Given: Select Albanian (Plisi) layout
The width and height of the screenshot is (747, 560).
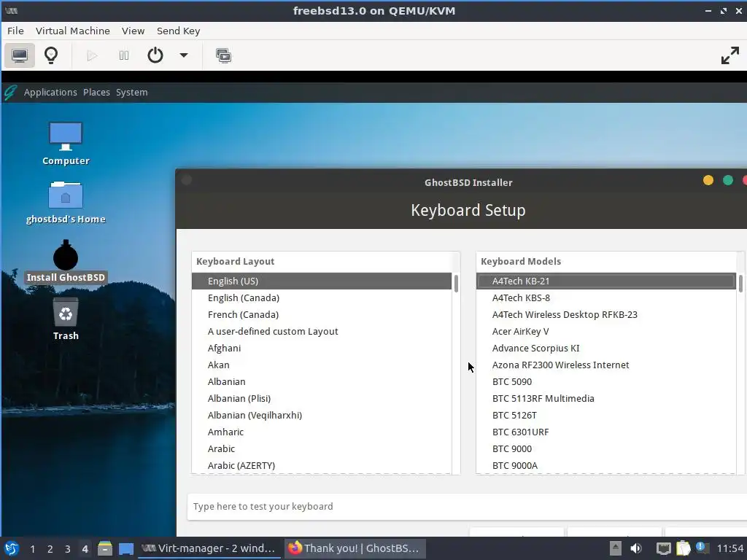Looking at the screenshot, I should pyautogui.click(x=322, y=399).
